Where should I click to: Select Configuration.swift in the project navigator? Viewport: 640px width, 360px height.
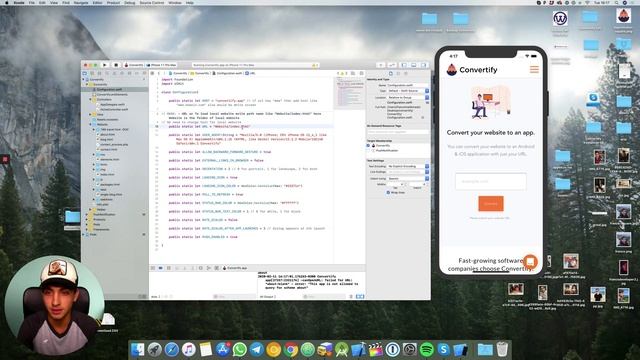[x=110, y=89]
